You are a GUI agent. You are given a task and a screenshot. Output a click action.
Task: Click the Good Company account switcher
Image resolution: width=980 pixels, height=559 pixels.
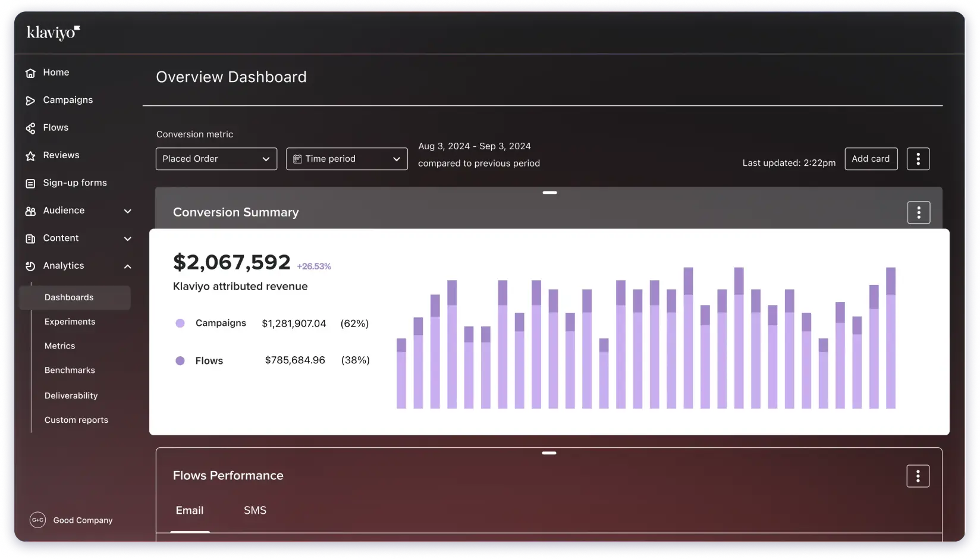point(71,520)
